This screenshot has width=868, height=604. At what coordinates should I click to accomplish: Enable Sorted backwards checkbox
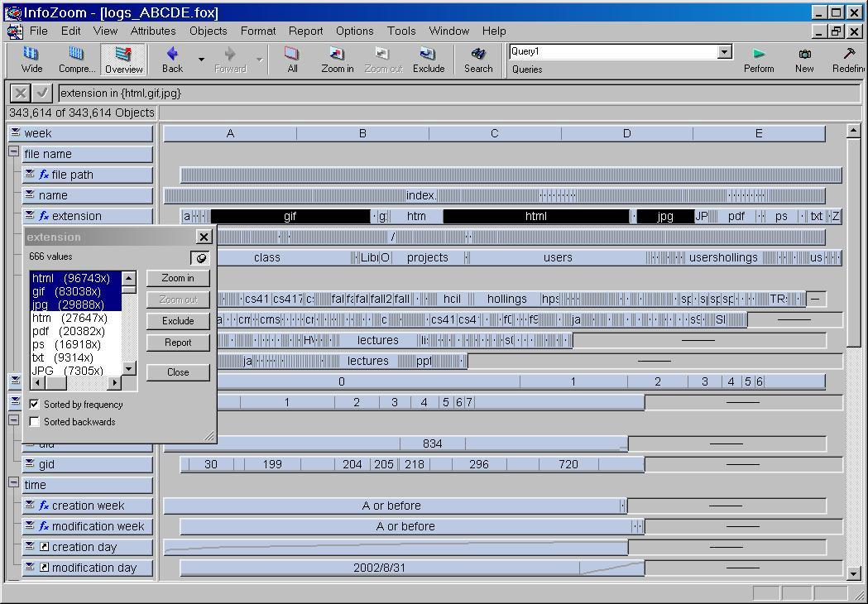[x=35, y=422]
